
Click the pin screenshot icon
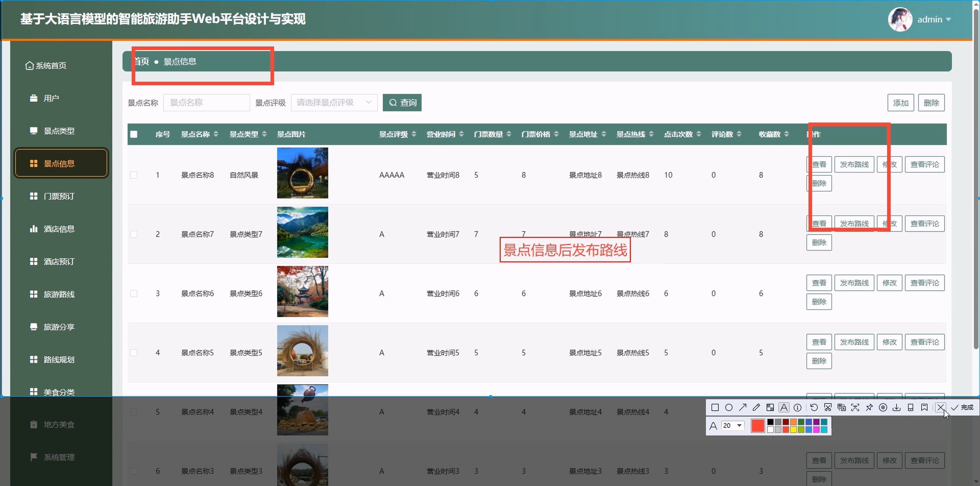(869, 408)
